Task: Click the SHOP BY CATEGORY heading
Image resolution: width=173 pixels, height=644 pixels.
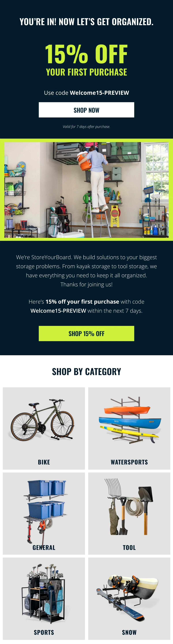Action: (x=86, y=372)
